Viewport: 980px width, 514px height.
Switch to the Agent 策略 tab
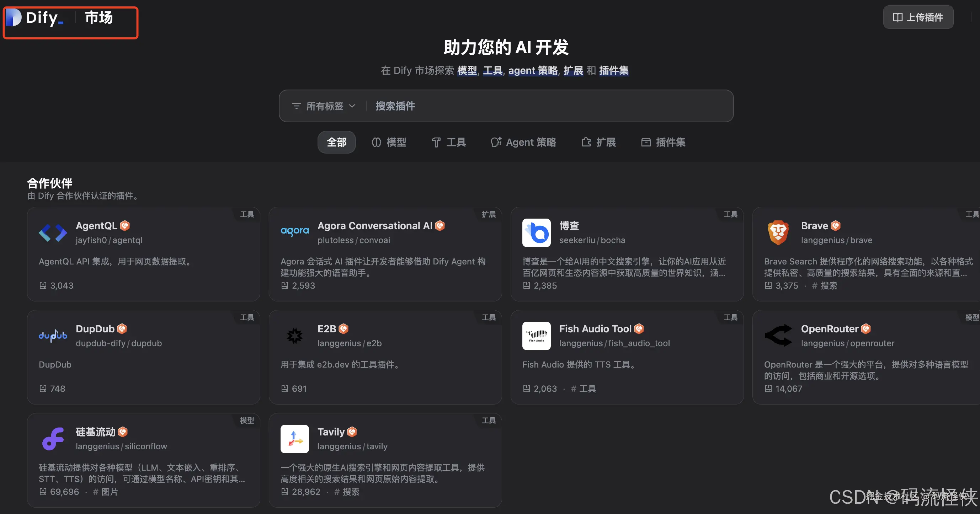pyautogui.click(x=523, y=142)
